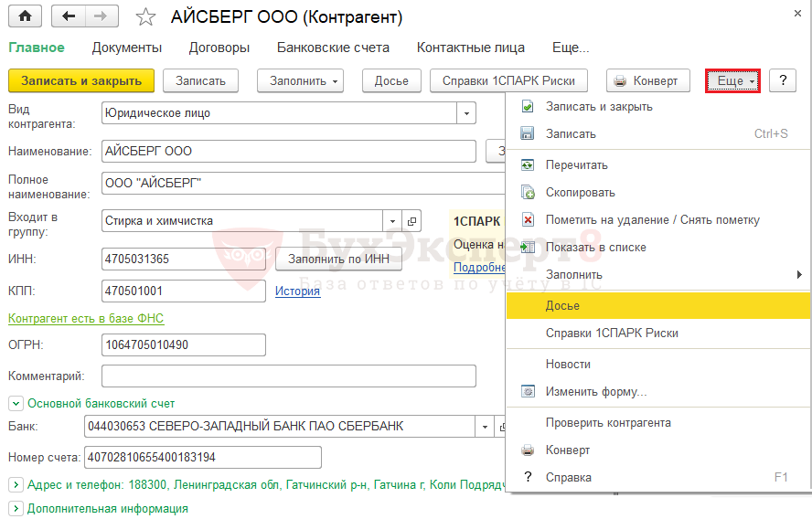The height and width of the screenshot is (519, 812).
Task: Add the card to favorites with the star
Action: click(144, 17)
